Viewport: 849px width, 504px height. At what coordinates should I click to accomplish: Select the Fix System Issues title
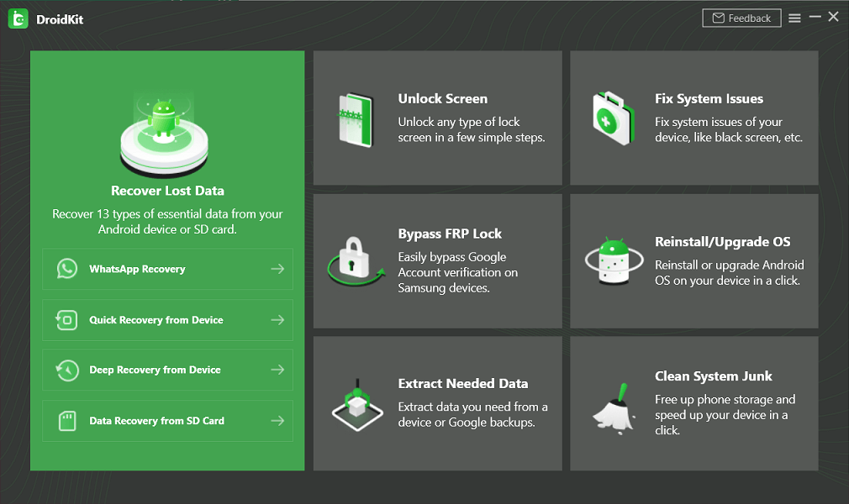pyautogui.click(x=709, y=98)
